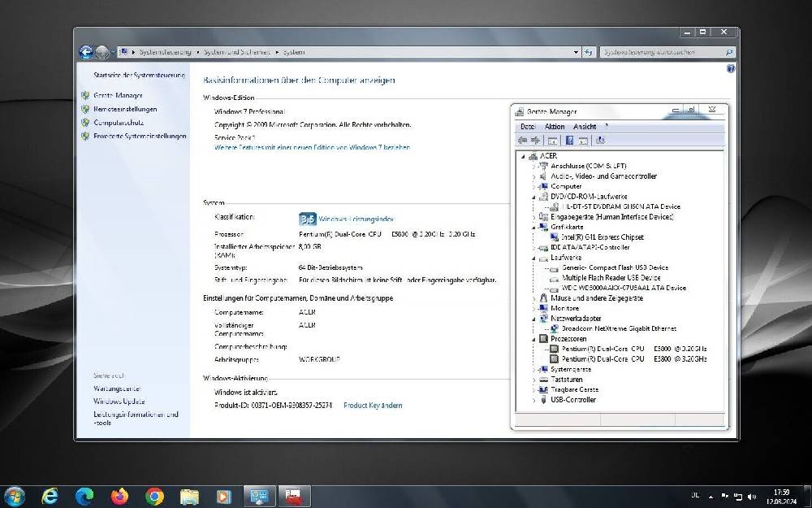This screenshot has width=812, height=508.
Task: Click the blue Help icon in Geräte-Manager toolbar
Action: 569,141
